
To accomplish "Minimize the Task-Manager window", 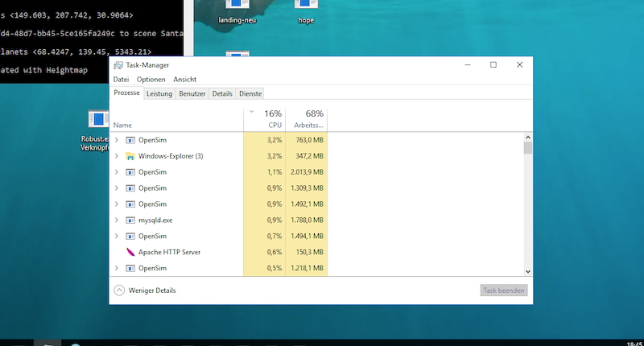I will 468,65.
